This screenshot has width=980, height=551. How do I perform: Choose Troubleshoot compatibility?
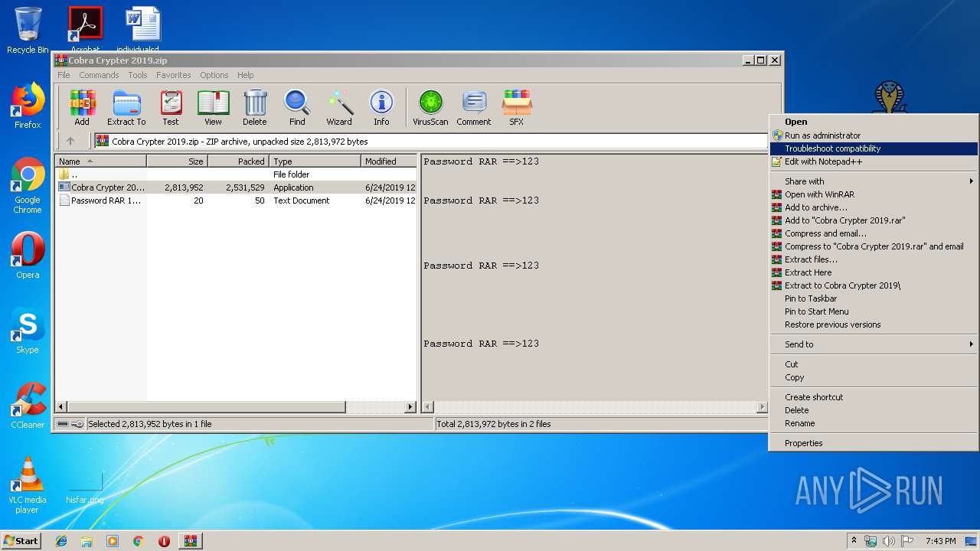pyautogui.click(x=874, y=148)
